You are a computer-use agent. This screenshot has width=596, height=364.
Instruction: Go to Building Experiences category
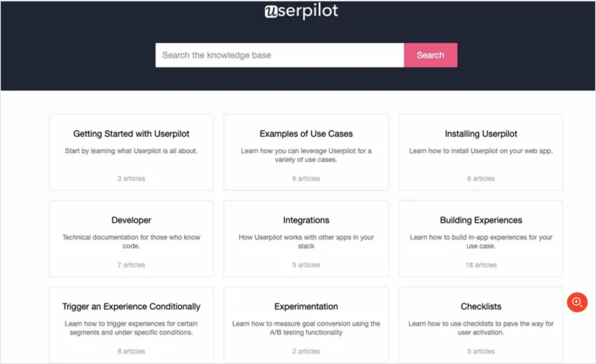[481, 220]
